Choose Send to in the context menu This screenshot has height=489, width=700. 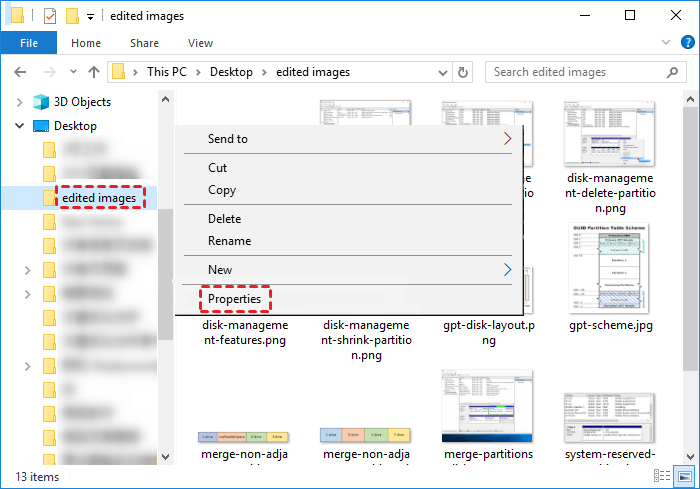(x=348, y=139)
